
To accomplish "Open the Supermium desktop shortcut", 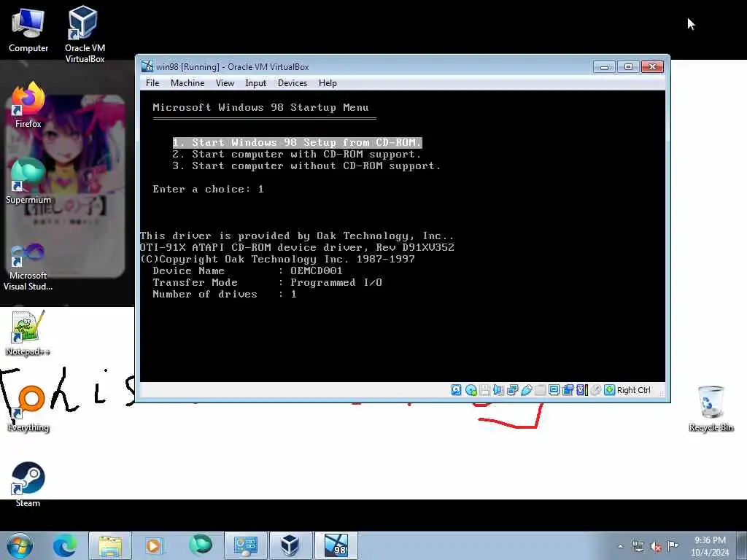I will click(x=28, y=182).
